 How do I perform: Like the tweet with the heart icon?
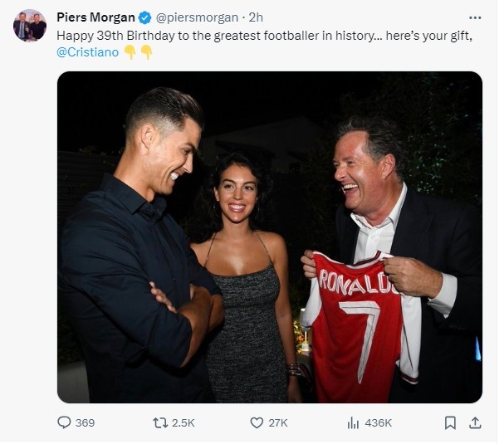(257, 422)
